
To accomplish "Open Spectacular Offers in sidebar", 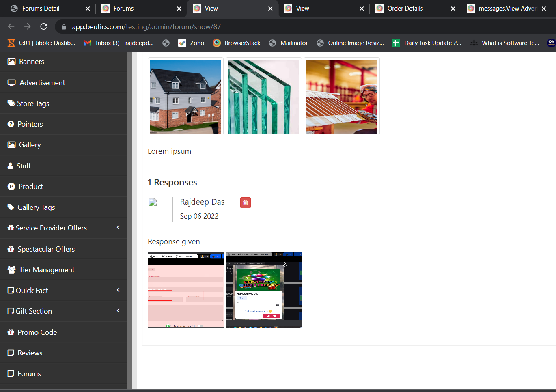I will pos(46,249).
